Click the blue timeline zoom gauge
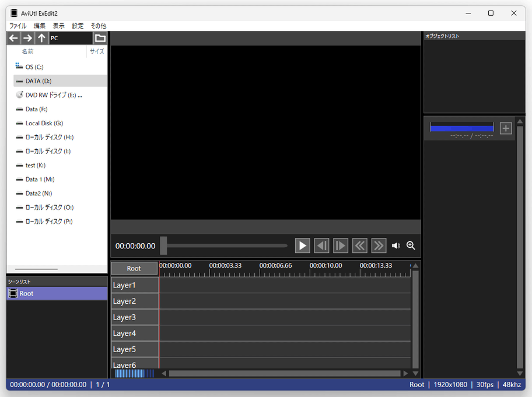This screenshot has width=532, height=397. tap(135, 373)
